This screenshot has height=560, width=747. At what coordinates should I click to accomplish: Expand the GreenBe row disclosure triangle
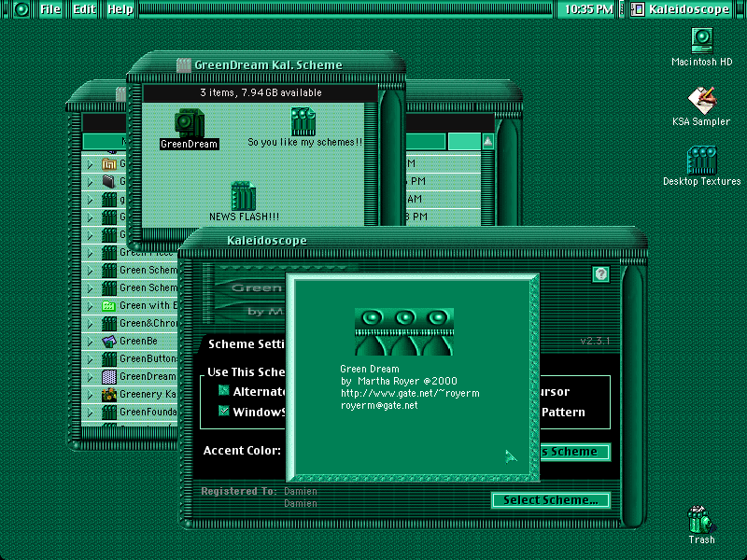pyautogui.click(x=90, y=342)
